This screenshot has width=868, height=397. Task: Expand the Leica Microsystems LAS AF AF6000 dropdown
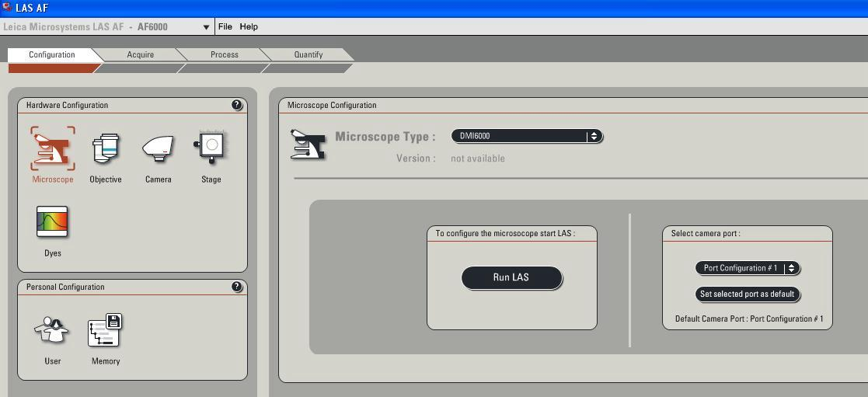click(106, 26)
